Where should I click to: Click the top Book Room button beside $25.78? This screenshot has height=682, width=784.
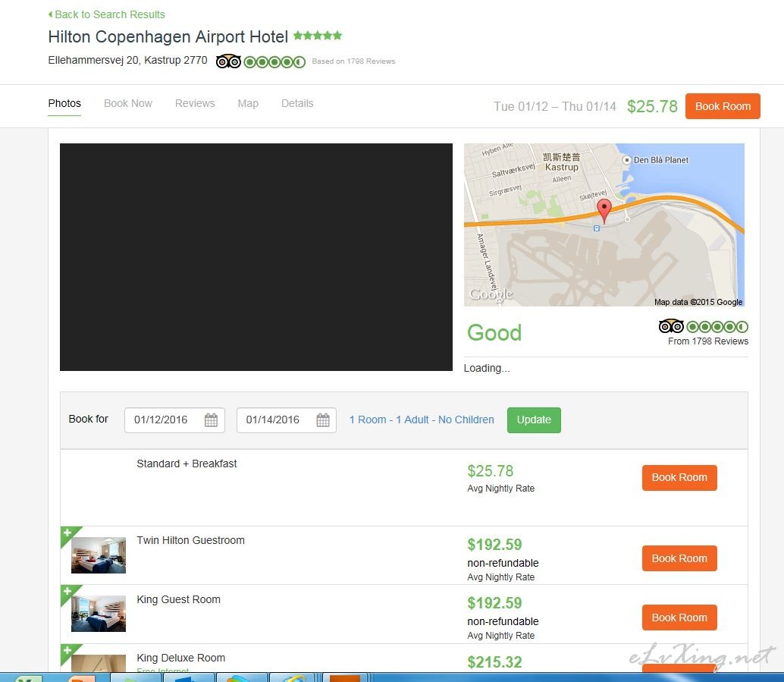pos(723,106)
